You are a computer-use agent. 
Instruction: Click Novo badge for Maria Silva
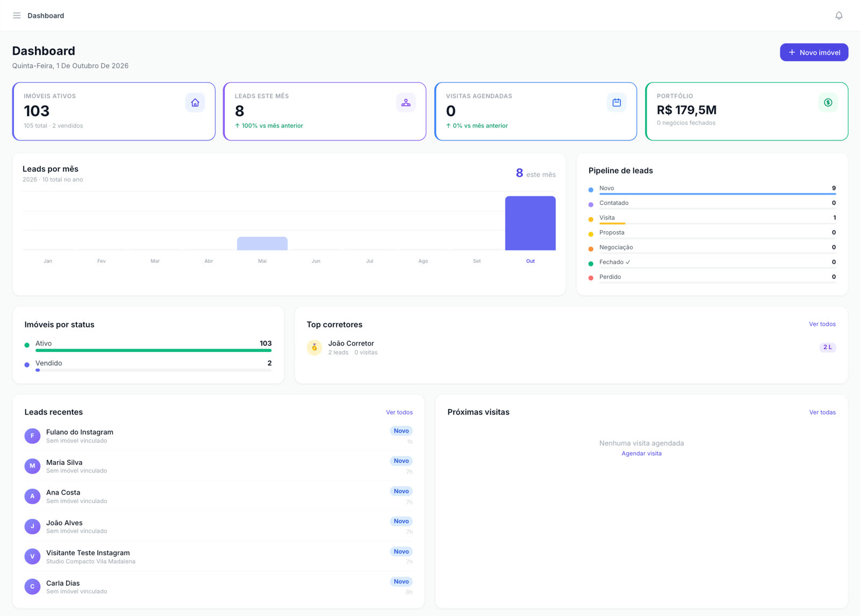401,461
